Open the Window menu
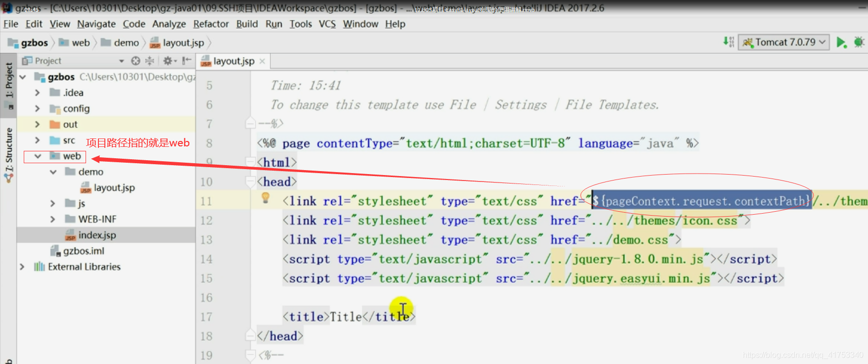This screenshot has width=868, height=364. pyautogui.click(x=361, y=24)
